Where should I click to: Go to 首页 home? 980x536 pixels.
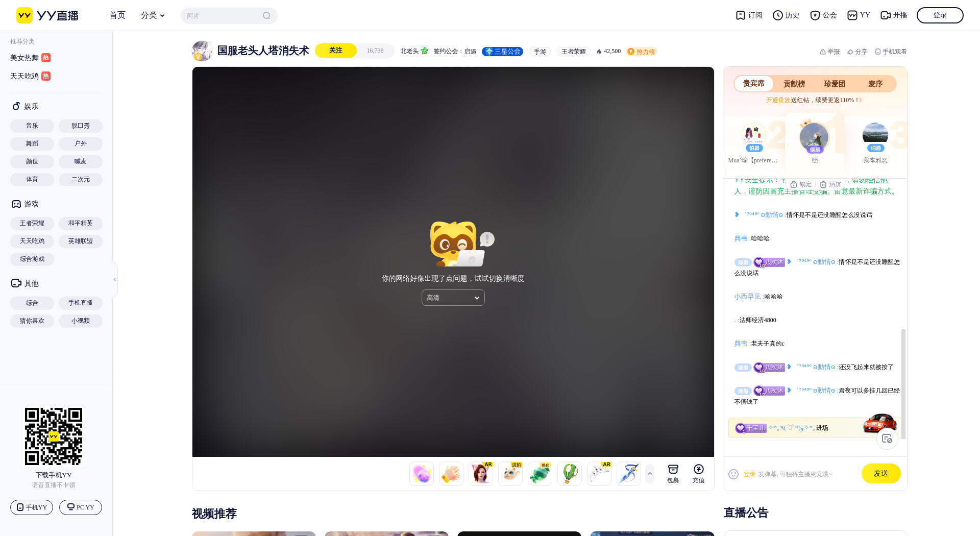tap(117, 15)
